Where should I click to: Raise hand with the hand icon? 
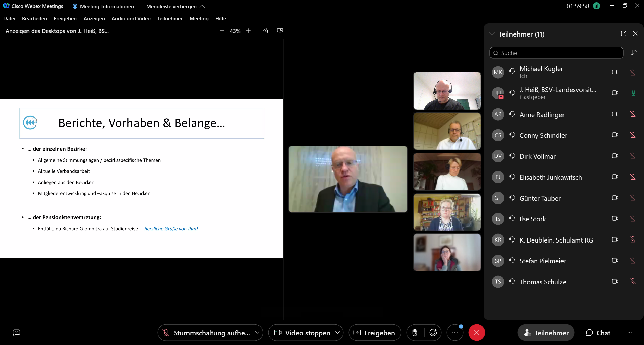point(415,333)
